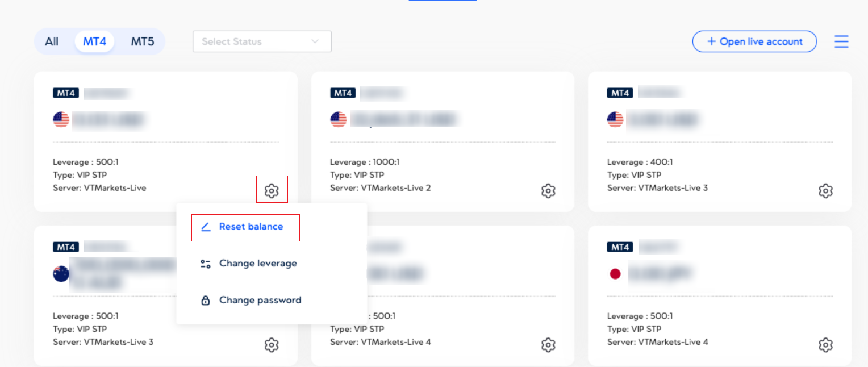Open the hamburger list view icon

(x=841, y=41)
